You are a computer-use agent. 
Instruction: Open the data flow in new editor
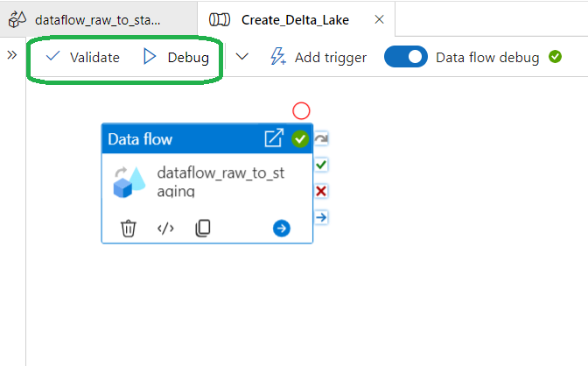[x=274, y=138]
